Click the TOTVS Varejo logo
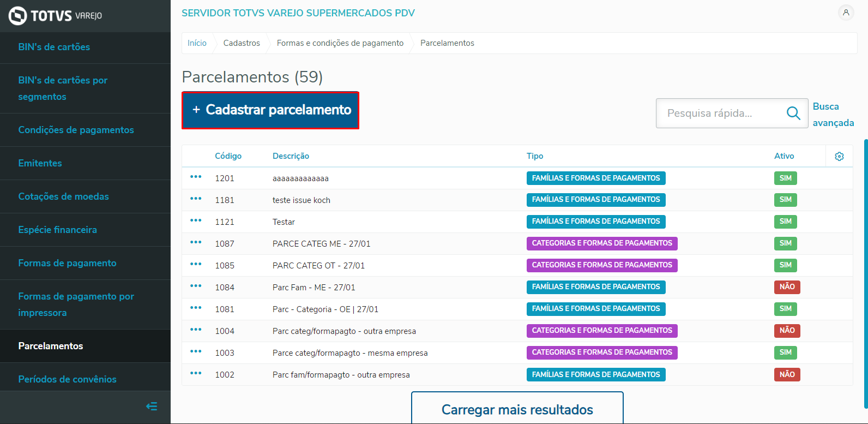Viewport: 868px width, 424px height. [56, 16]
